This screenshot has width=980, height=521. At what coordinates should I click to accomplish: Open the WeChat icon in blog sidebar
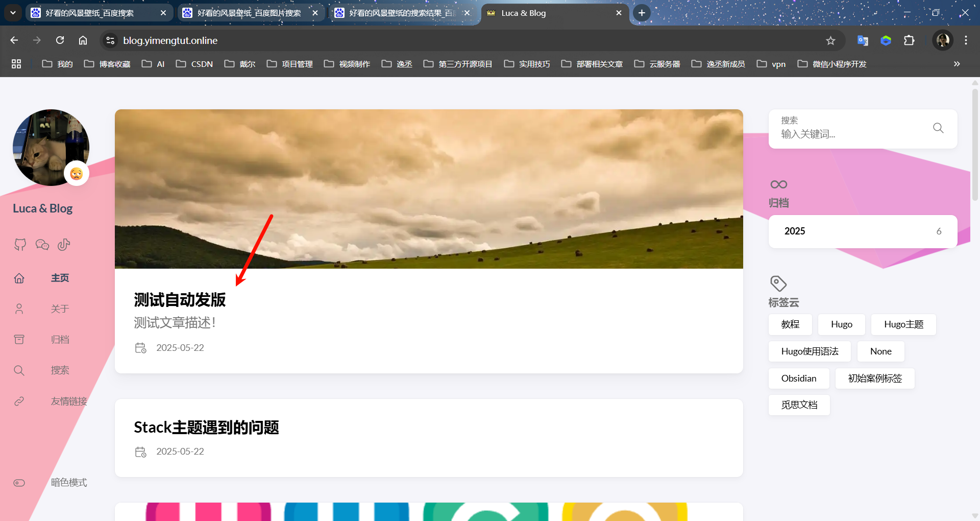point(42,245)
